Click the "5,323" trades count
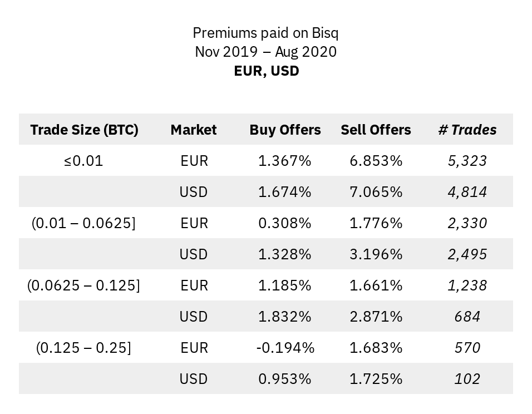This screenshot has width=532, height=414. [x=467, y=161]
